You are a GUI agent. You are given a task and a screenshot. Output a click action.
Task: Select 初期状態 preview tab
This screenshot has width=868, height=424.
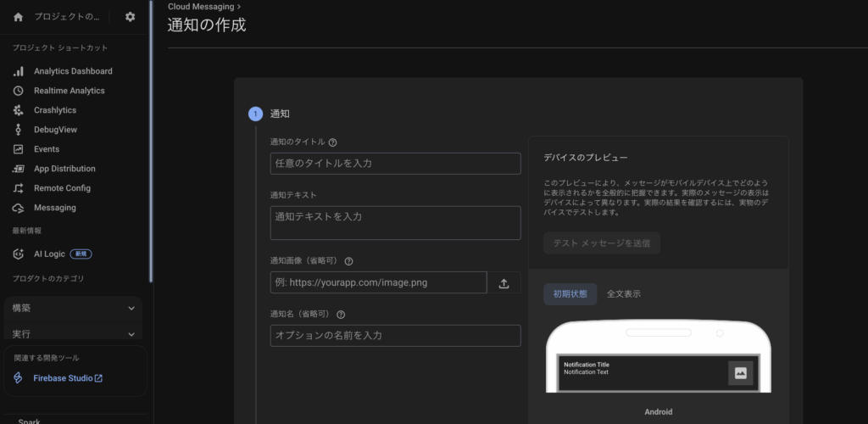tap(570, 294)
